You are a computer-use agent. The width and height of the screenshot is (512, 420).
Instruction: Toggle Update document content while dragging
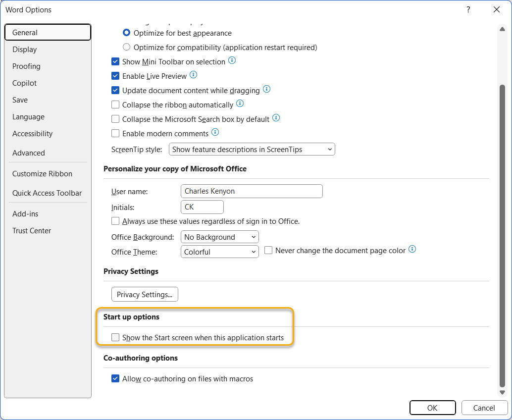[x=115, y=90]
